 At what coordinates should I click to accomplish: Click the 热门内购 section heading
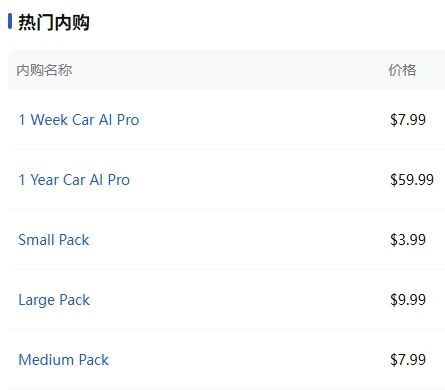tap(54, 23)
